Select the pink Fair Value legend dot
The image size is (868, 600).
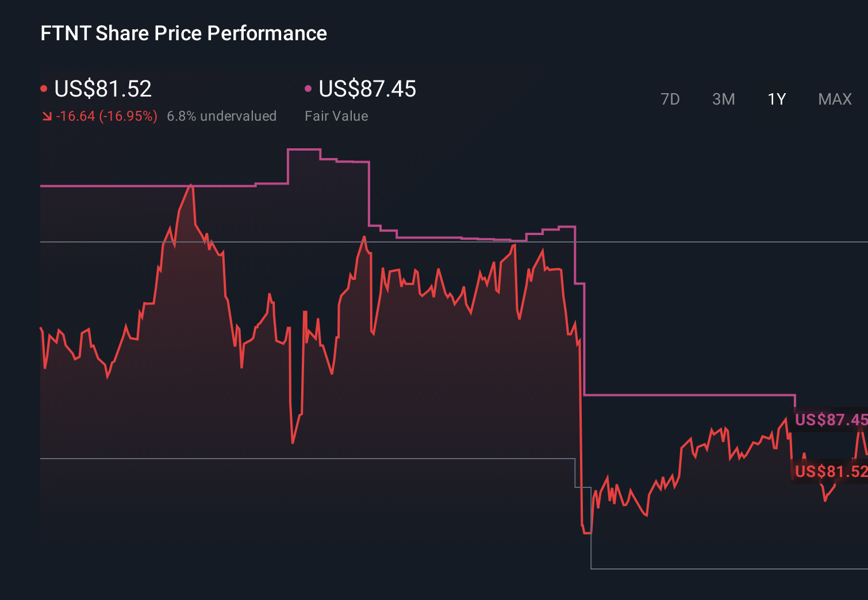(309, 88)
